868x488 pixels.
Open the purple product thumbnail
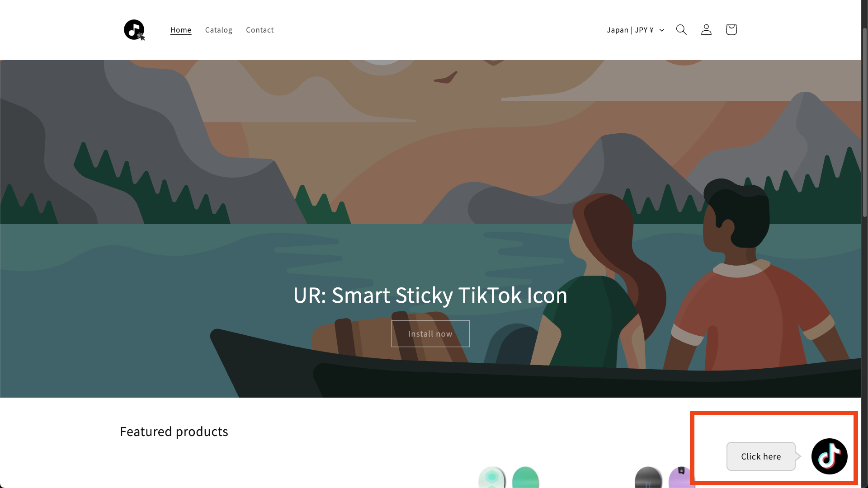coord(680,477)
